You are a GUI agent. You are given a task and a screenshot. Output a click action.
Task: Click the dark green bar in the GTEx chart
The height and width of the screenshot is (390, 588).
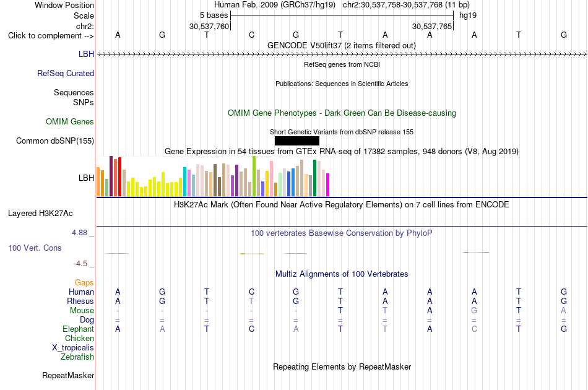[x=315, y=178]
